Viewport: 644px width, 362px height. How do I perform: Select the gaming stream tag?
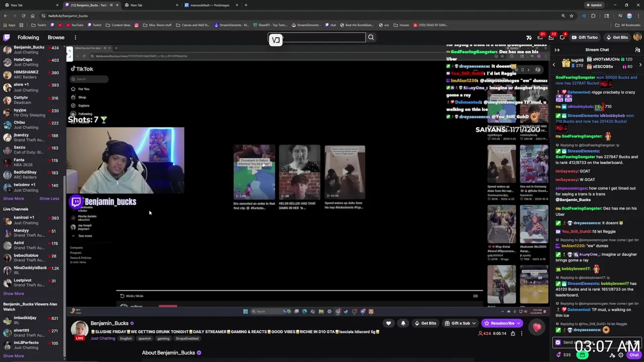163,338
